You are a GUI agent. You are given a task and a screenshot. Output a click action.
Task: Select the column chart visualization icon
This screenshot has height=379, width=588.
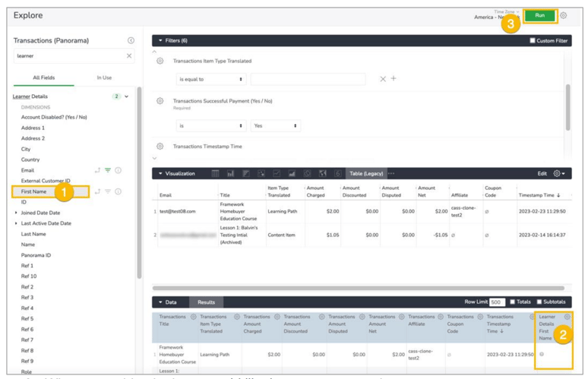(x=231, y=173)
